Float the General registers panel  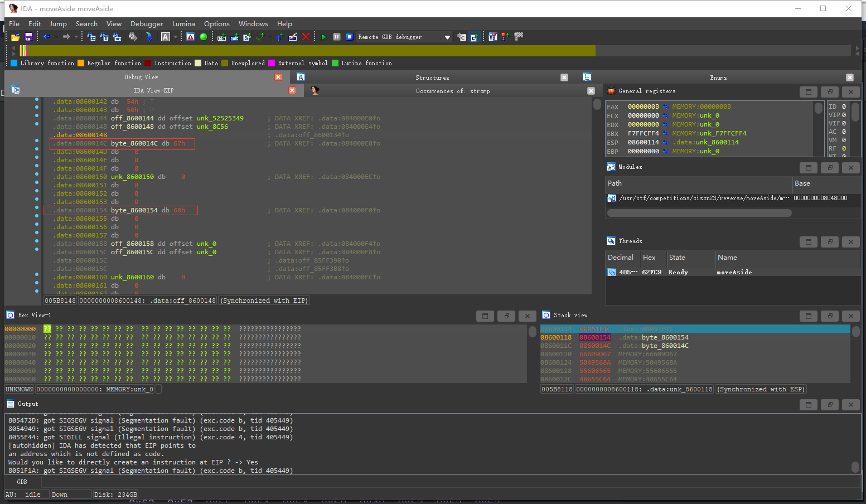click(830, 92)
